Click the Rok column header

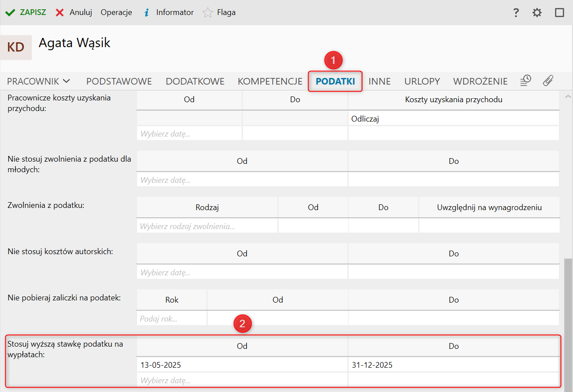pyautogui.click(x=172, y=300)
